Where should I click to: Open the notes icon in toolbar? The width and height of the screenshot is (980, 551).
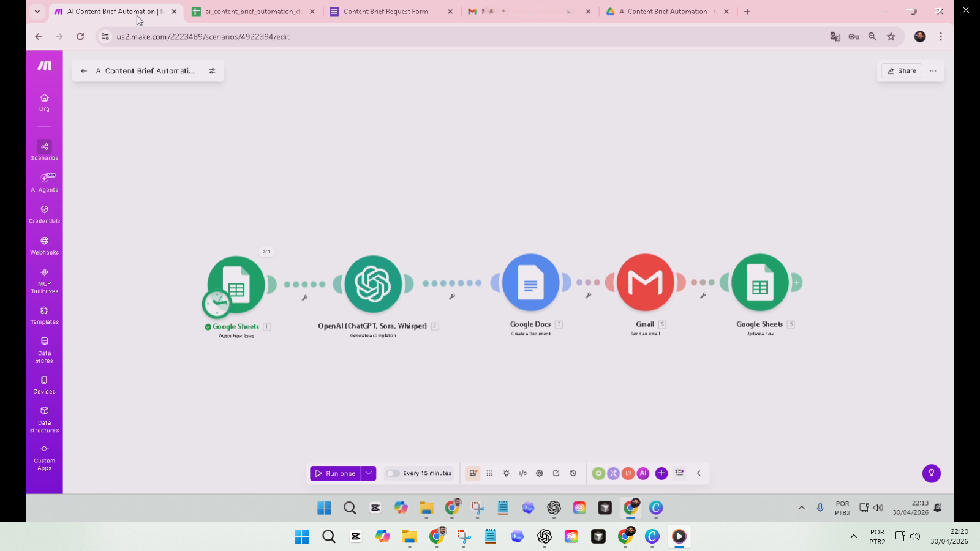[x=556, y=473]
